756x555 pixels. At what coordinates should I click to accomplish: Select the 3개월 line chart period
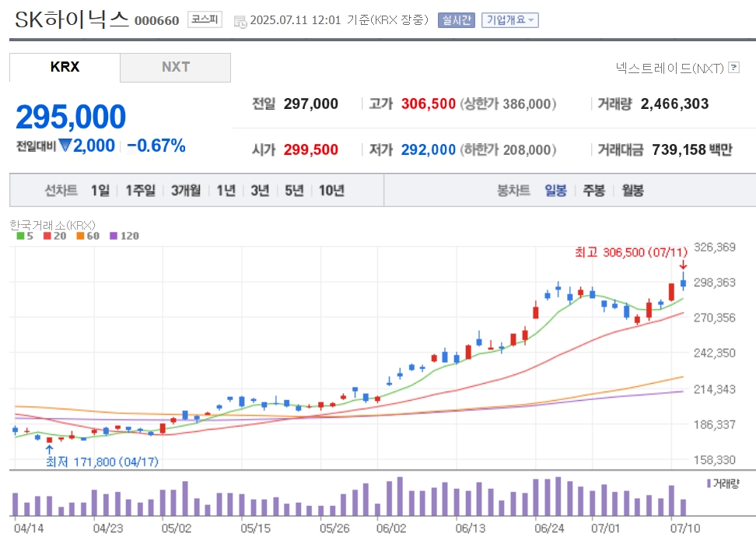(186, 190)
